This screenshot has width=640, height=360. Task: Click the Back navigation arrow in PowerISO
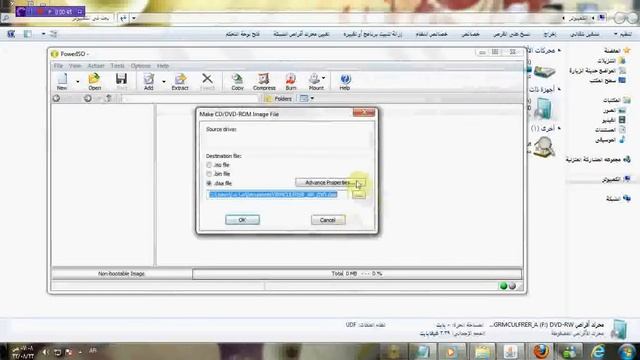click(x=56, y=98)
